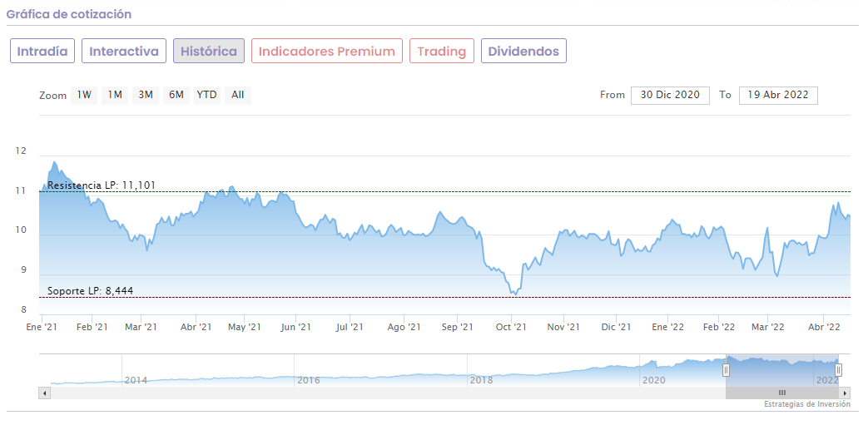Edit the To date field
This screenshot has height=425, width=868.
pyautogui.click(x=778, y=95)
